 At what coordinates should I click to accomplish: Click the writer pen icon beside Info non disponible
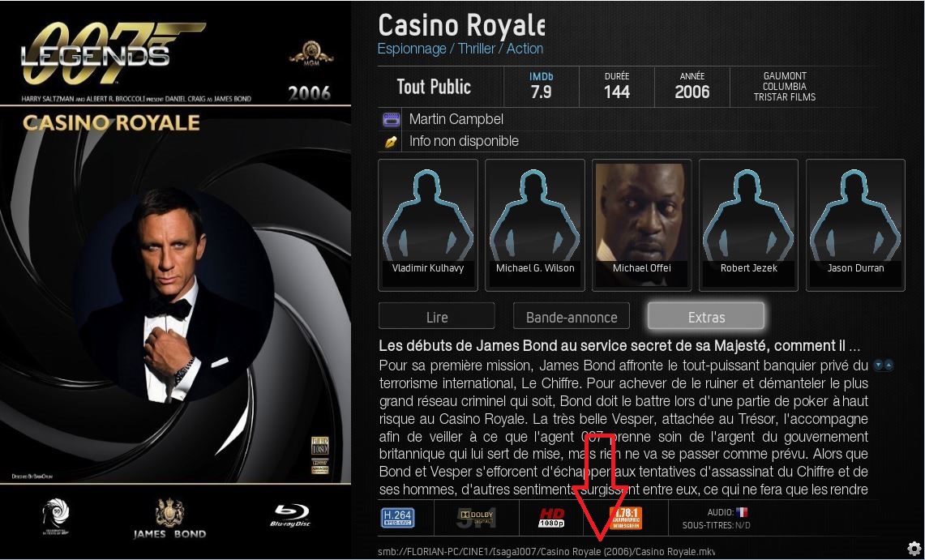tap(391, 142)
